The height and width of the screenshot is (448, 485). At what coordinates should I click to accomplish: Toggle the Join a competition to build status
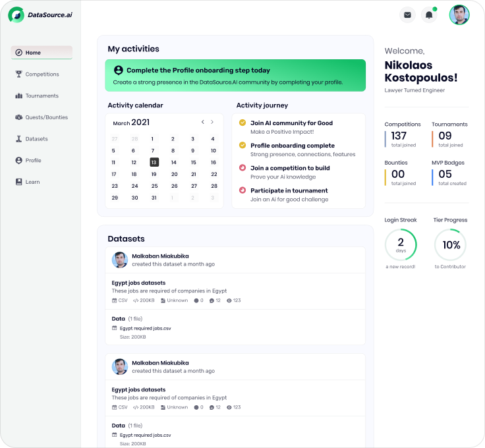(242, 168)
